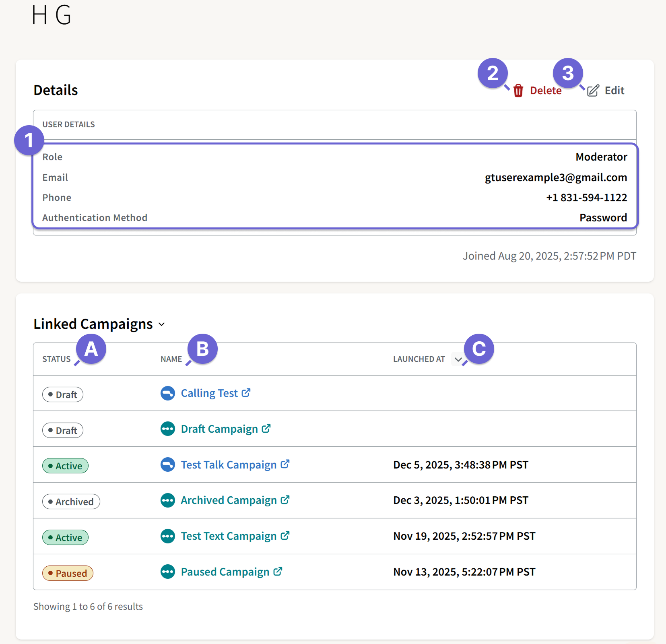Click the Delete action label
The width and height of the screenshot is (666, 644).
click(x=546, y=91)
